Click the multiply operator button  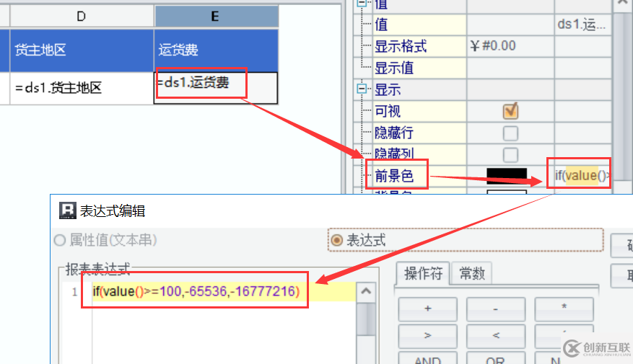564,308
